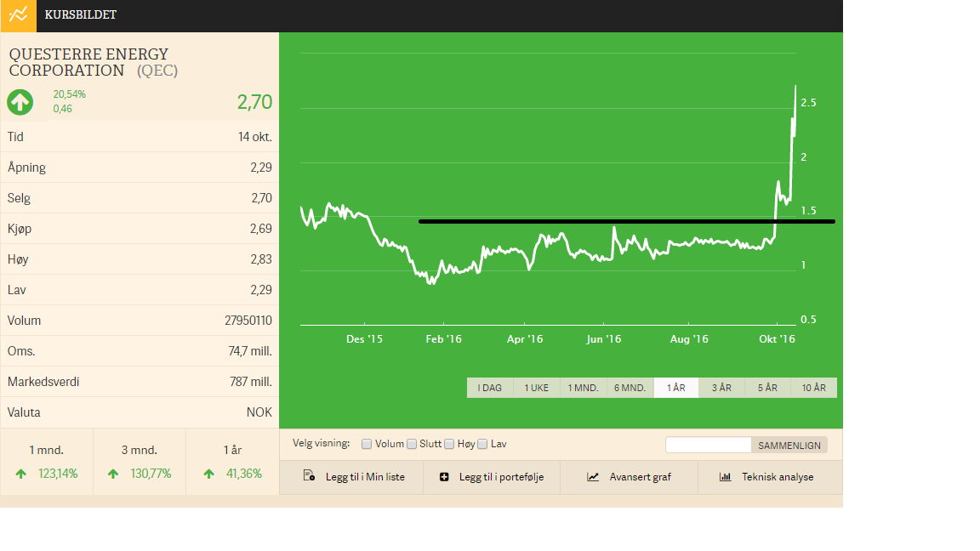980x551 pixels.
Task: Focus the comparison input field
Action: (x=708, y=446)
